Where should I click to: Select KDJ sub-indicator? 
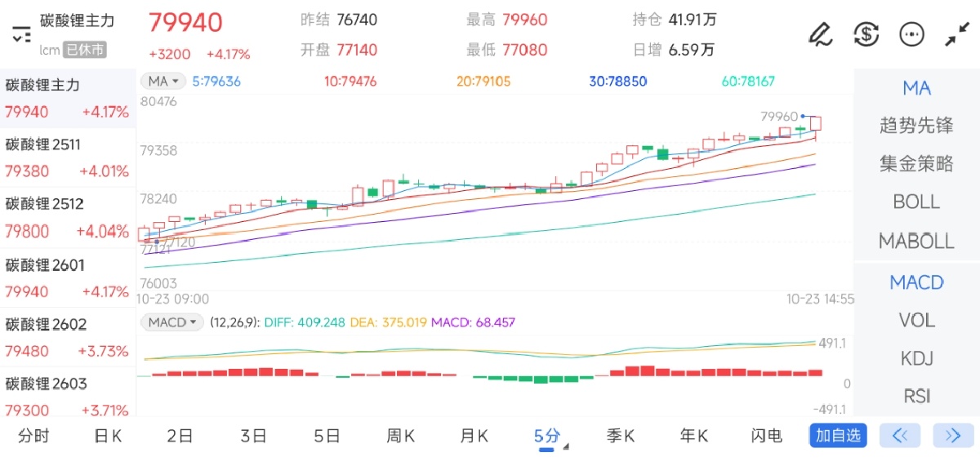tap(916, 358)
